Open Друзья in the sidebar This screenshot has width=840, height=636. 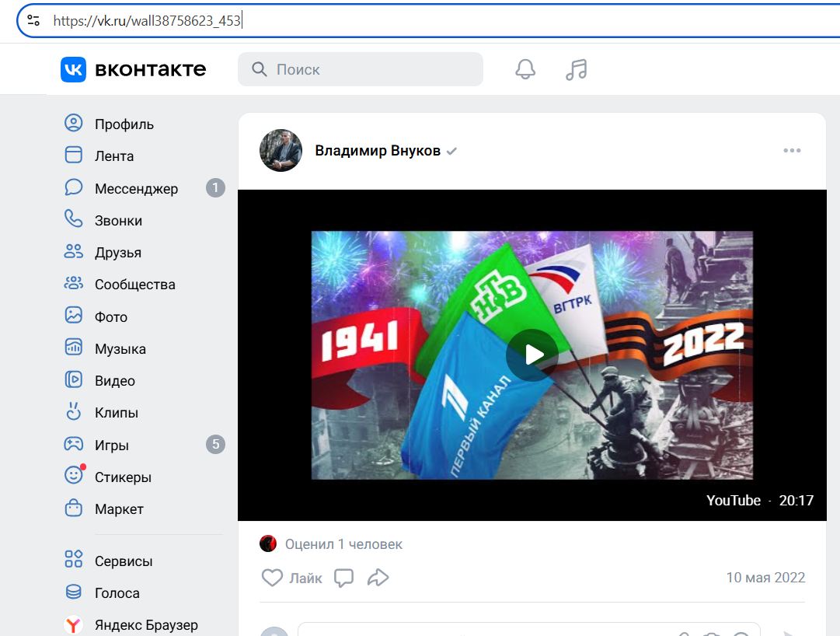pos(118,253)
